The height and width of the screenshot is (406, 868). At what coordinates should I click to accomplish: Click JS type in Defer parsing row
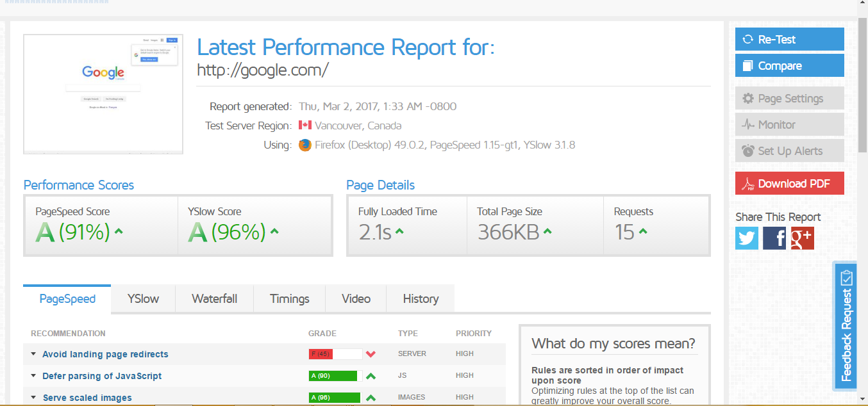point(402,376)
